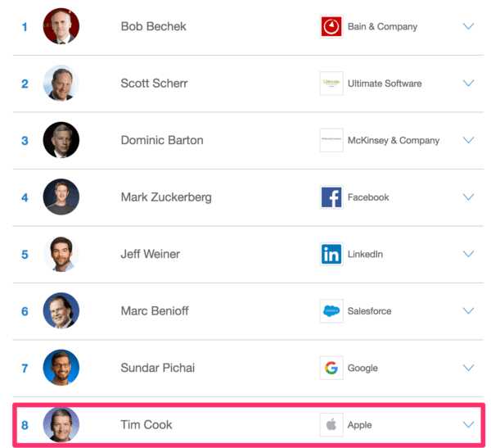Viewport: 491px width, 448px height.
Task: Click the Salesforce company name
Action: (x=369, y=311)
